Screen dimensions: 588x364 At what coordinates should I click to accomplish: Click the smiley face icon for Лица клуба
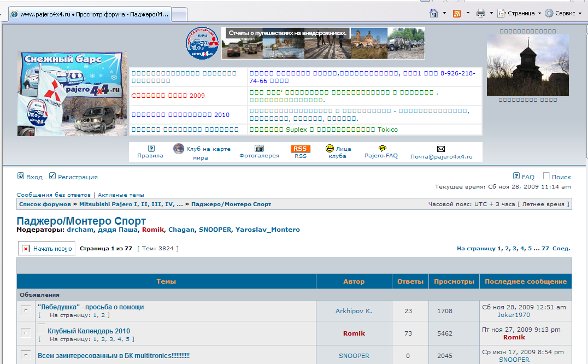pyautogui.click(x=330, y=148)
